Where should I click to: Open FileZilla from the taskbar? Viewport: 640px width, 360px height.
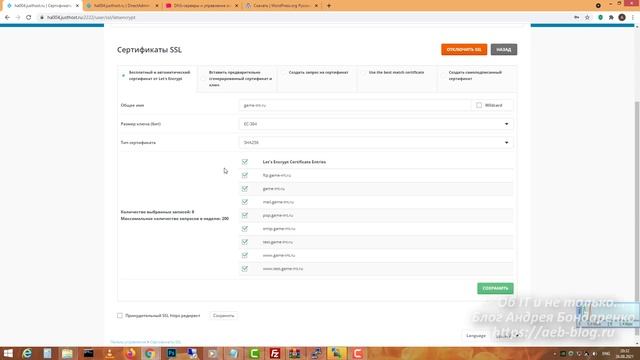(275, 353)
